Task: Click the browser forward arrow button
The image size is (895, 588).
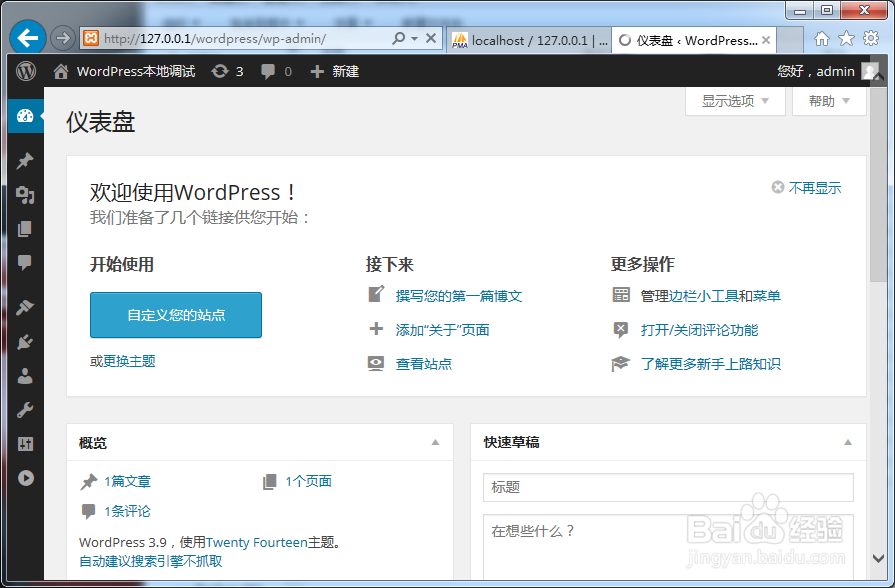Action: click(62, 38)
